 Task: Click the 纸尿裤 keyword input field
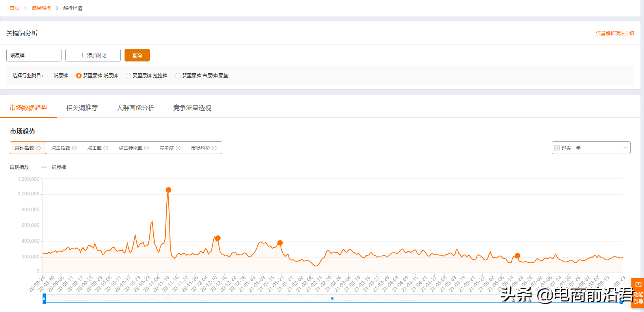point(34,55)
